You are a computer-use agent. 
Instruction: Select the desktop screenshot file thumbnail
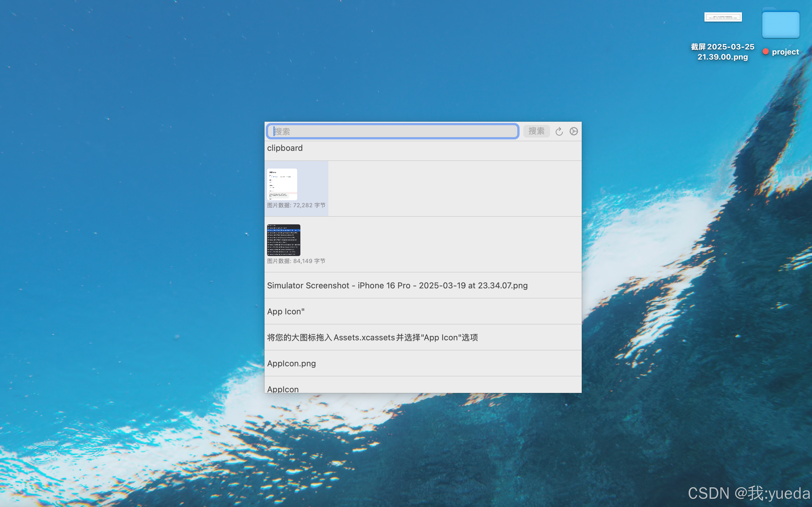(723, 17)
